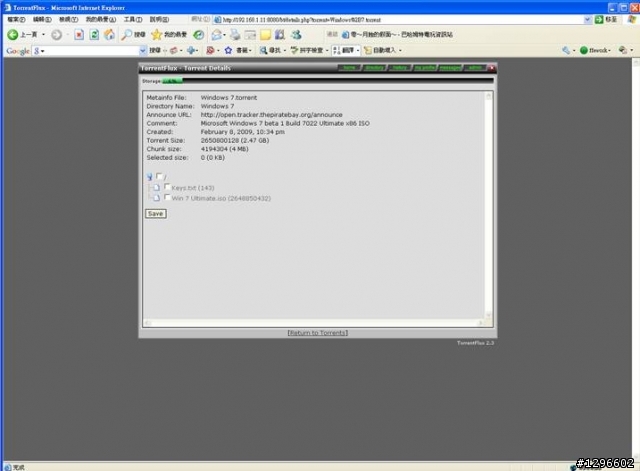The width and height of the screenshot is (640, 471).
Task: Click the Keys.txt file icon
Action: (156, 187)
